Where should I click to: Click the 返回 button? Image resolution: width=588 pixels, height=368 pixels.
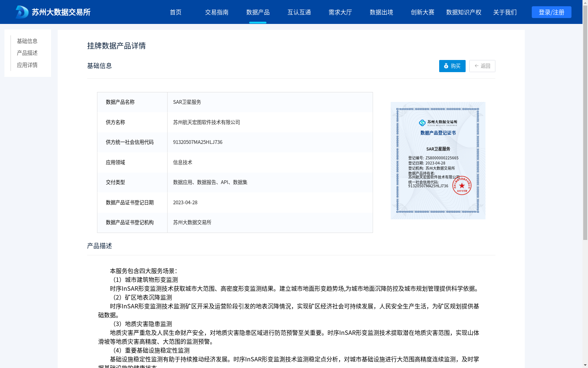tap(482, 66)
